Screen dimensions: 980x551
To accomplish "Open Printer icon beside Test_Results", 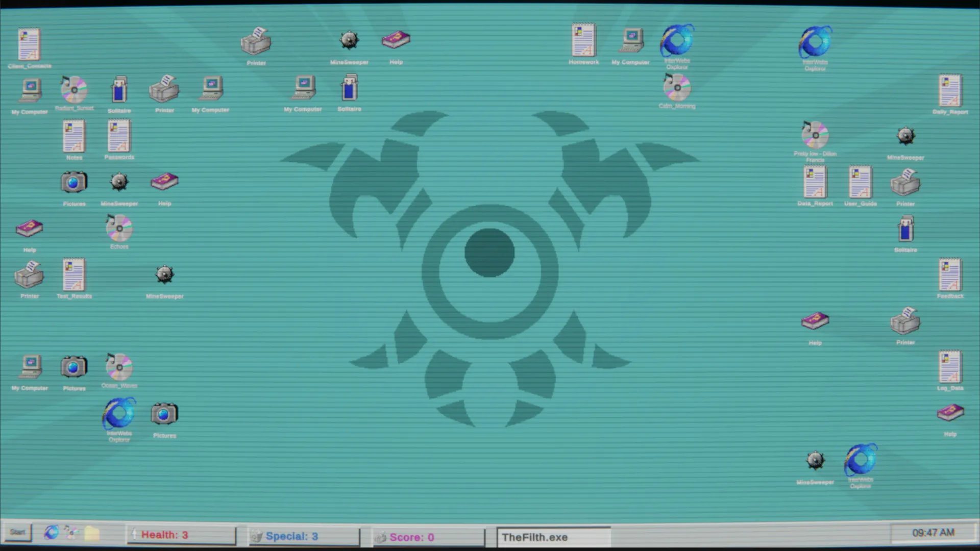I will pyautogui.click(x=29, y=275).
